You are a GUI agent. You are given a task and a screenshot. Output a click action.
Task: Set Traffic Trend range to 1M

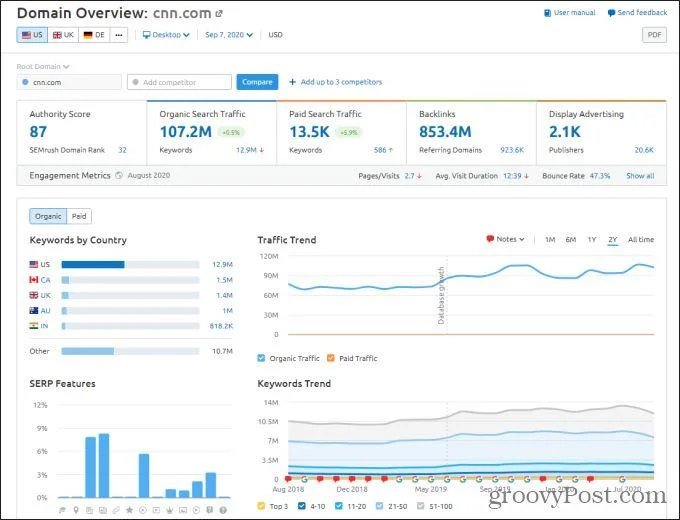[x=550, y=239]
